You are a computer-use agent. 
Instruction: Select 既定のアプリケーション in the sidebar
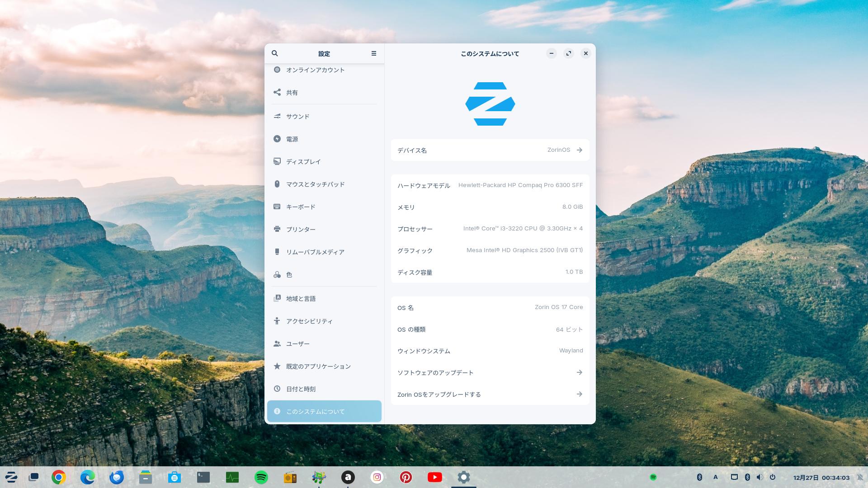[x=324, y=366]
